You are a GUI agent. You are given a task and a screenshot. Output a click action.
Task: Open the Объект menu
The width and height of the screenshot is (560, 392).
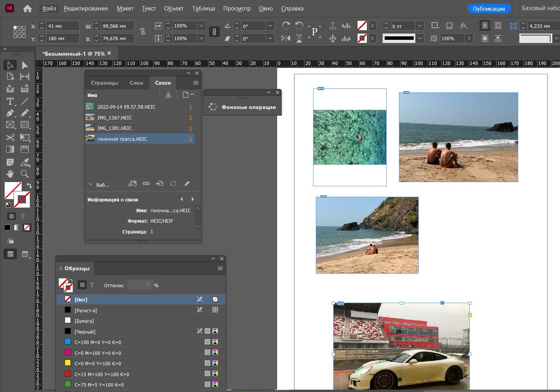click(173, 9)
